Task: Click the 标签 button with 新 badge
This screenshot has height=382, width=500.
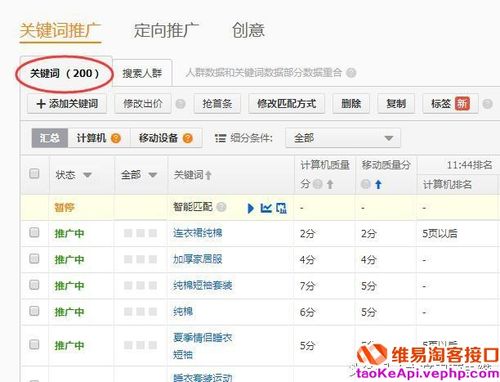Action: coord(450,104)
